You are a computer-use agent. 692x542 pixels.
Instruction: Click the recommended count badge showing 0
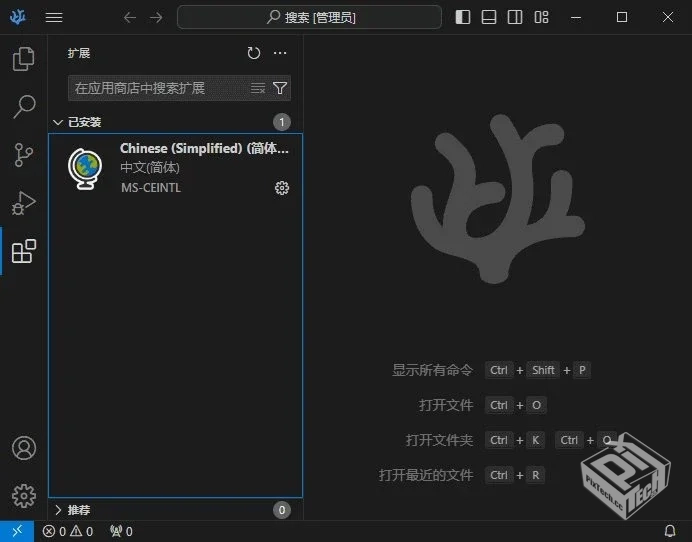click(x=282, y=510)
